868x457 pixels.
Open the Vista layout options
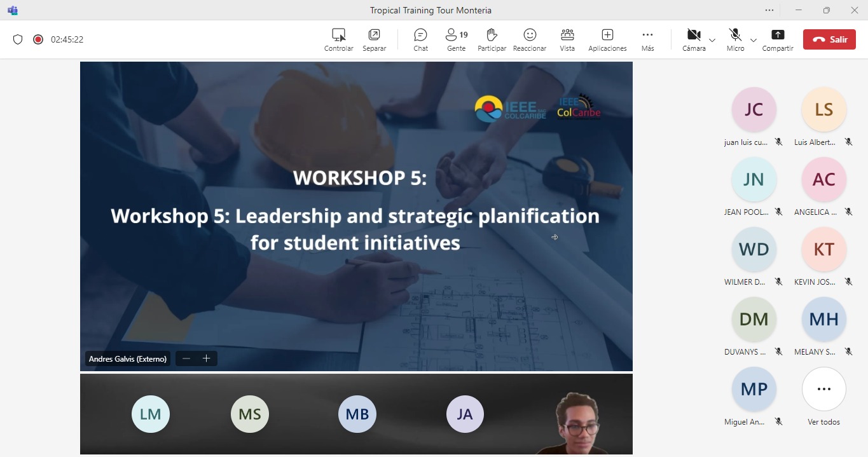coord(567,39)
